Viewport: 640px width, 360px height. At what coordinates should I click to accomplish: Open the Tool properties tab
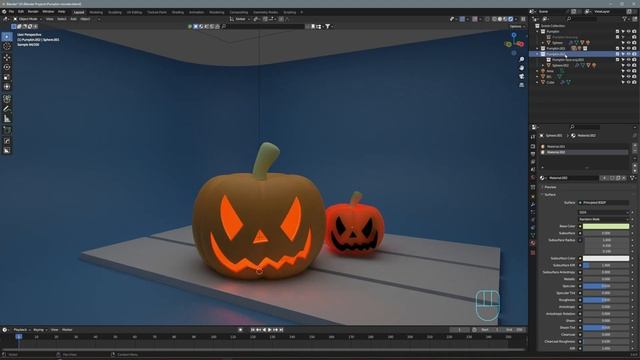pyautogui.click(x=533, y=137)
